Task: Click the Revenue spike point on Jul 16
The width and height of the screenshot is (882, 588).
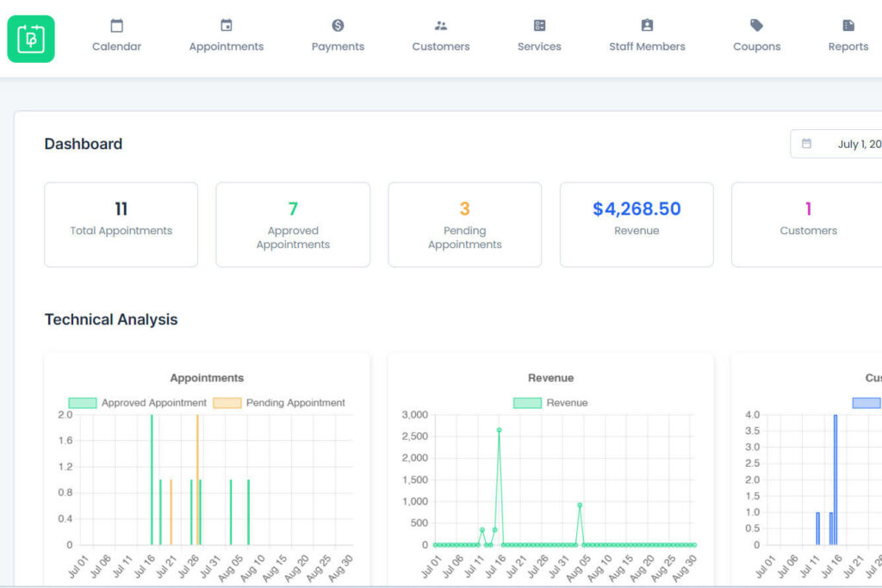Action: (x=498, y=430)
